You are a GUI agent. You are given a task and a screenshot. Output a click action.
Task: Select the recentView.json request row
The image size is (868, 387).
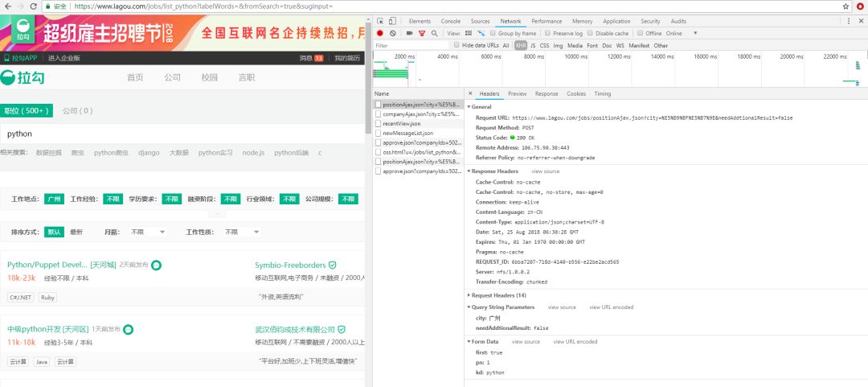[x=419, y=124]
